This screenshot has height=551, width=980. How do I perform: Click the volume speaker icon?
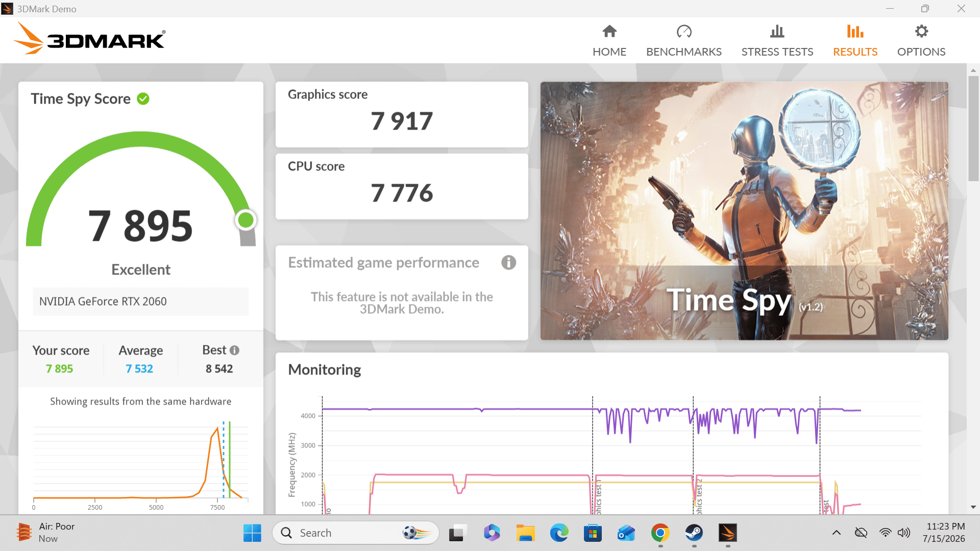coord(904,533)
